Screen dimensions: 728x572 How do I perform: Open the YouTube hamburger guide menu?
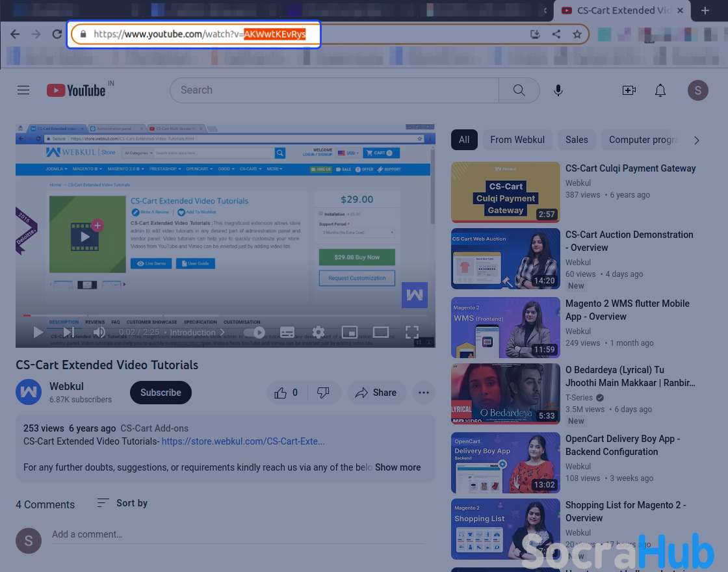coord(23,90)
